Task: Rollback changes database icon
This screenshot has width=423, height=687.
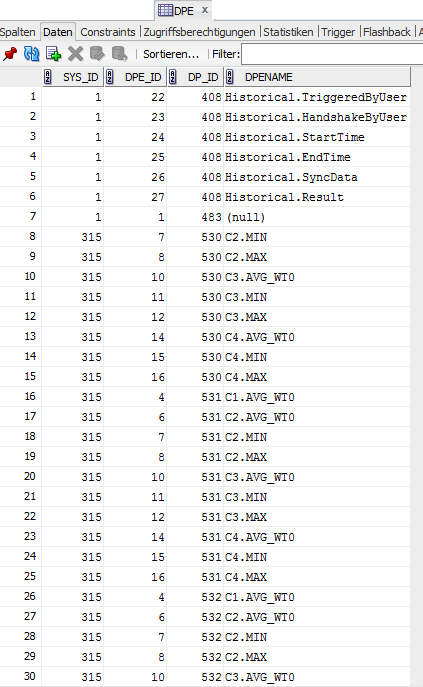Action: (119, 54)
